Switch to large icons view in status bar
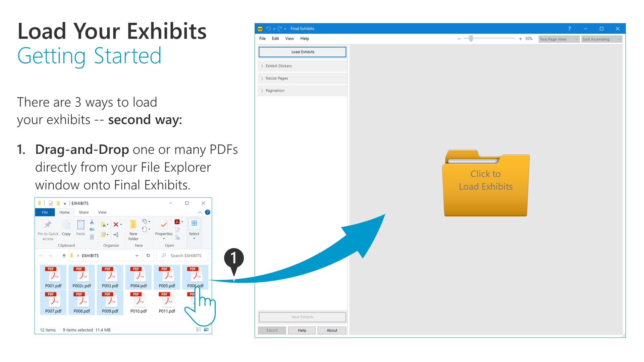 (x=206, y=330)
